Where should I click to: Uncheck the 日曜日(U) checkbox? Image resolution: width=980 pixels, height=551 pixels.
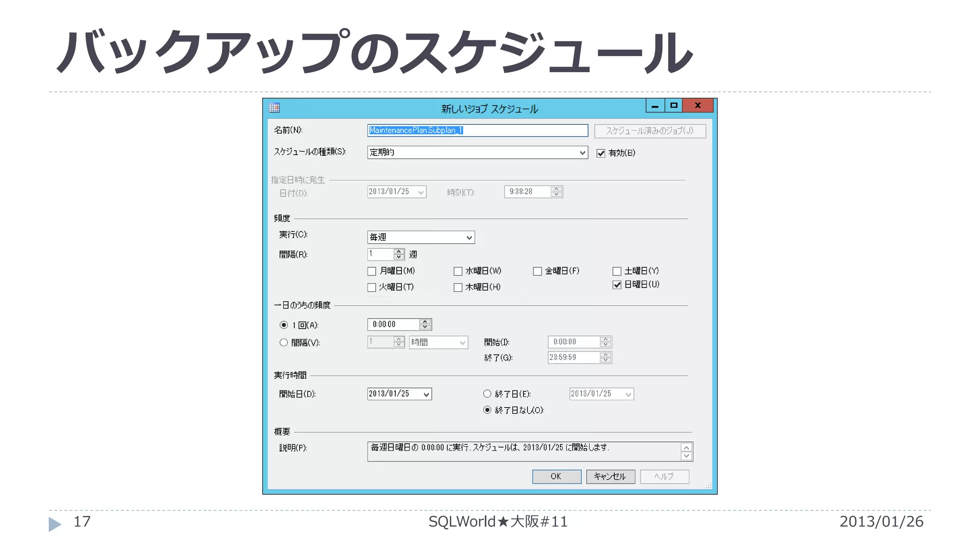point(617,285)
